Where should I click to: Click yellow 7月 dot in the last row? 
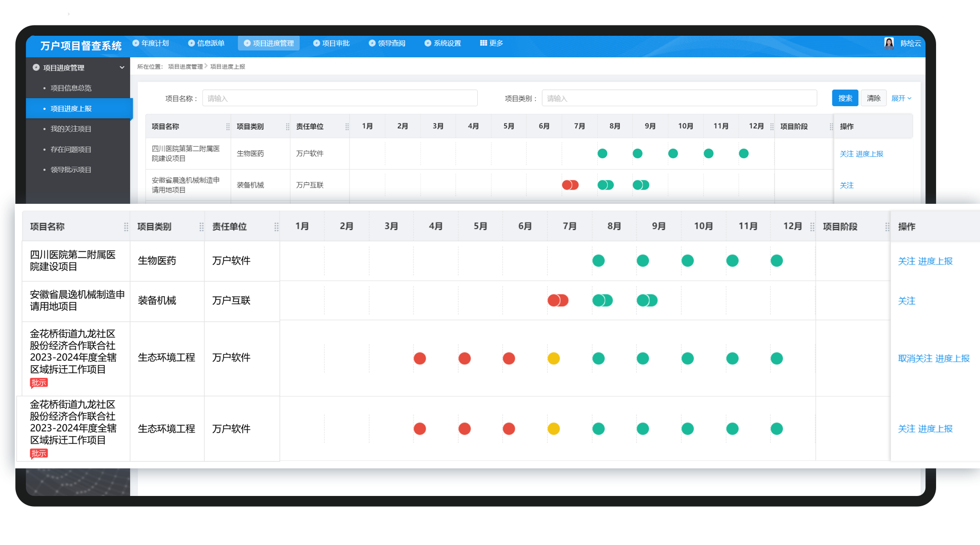pos(554,429)
